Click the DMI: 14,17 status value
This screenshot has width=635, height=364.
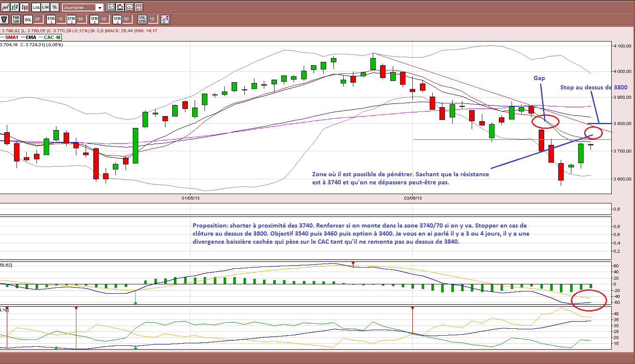[x=146, y=31]
